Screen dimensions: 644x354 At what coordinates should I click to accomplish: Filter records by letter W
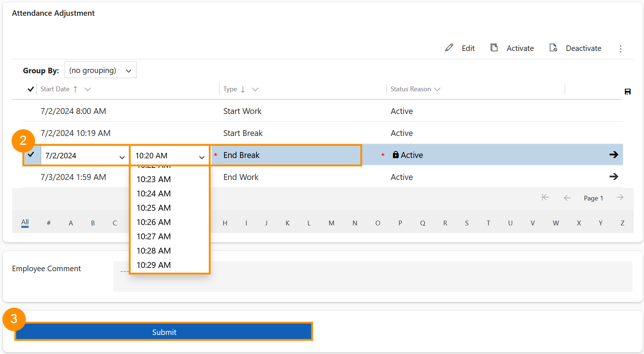click(x=556, y=223)
